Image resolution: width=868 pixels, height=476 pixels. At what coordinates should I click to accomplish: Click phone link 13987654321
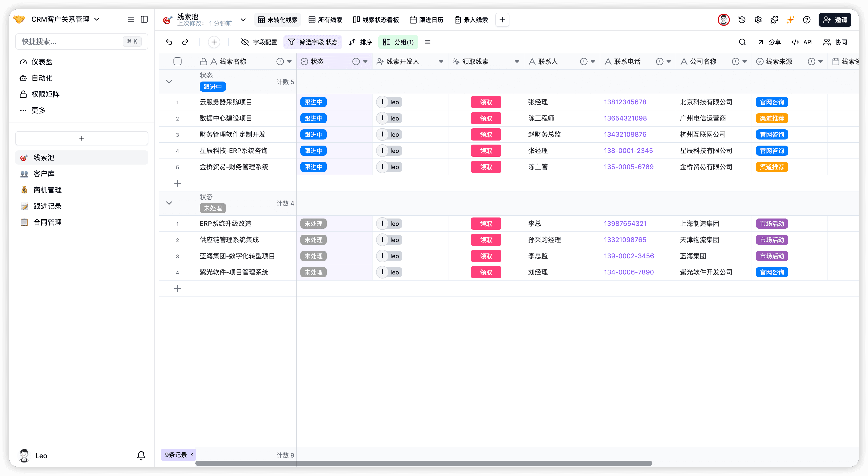coord(625,224)
